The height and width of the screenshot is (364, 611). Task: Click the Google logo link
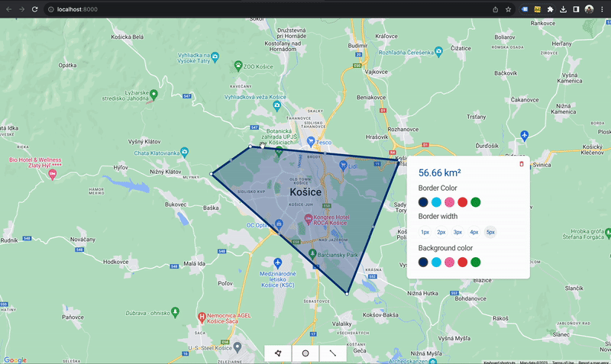15,360
